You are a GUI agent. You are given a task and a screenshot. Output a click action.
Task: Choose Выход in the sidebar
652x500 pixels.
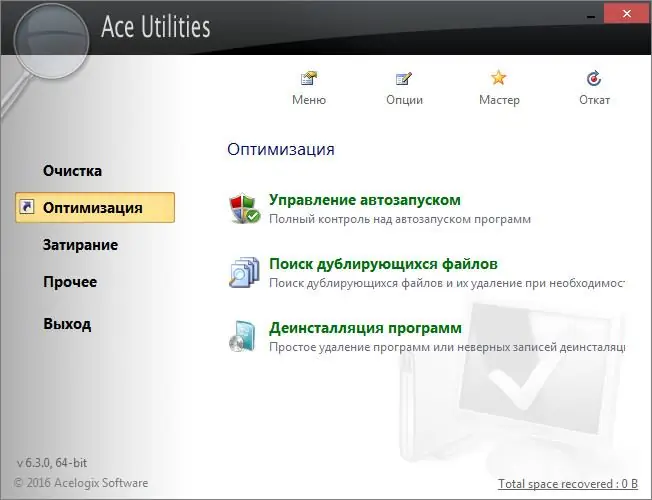pyautogui.click(x=67, y=324)
